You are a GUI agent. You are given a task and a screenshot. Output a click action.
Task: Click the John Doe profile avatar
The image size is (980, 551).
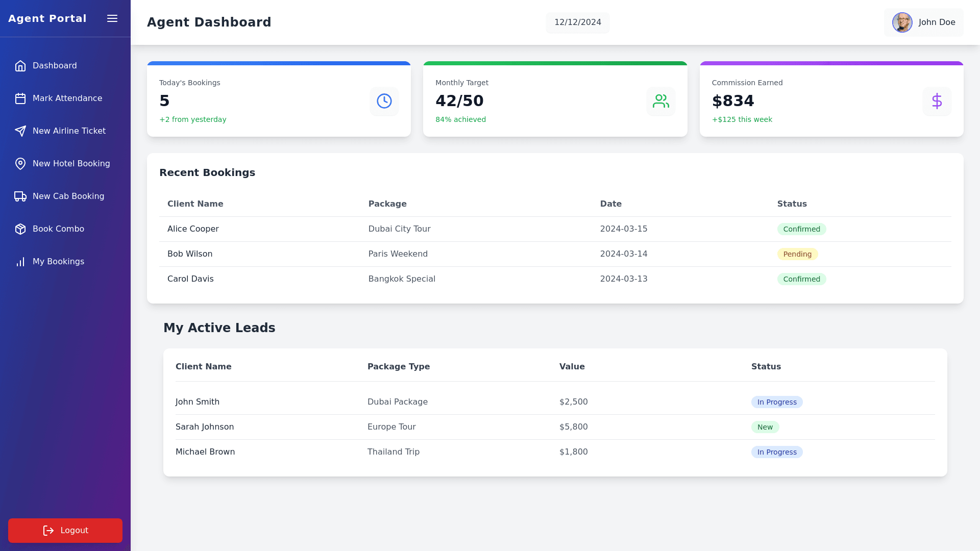tap(902, 22)
